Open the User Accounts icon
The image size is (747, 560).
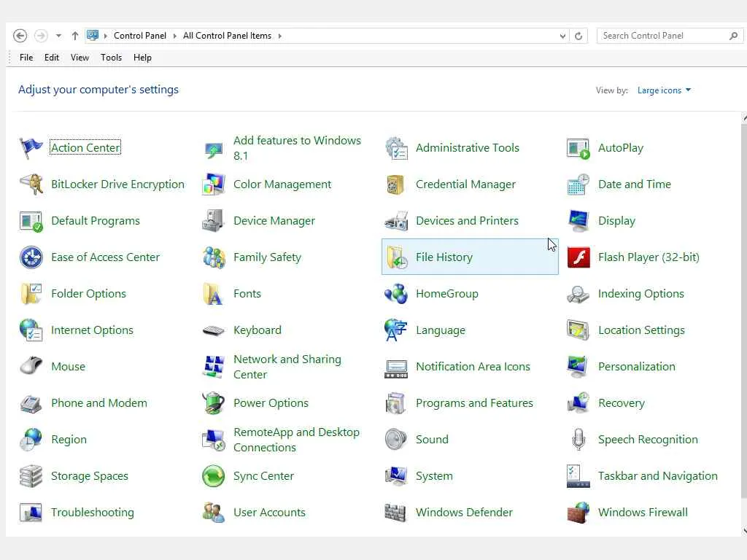point(214,513)
